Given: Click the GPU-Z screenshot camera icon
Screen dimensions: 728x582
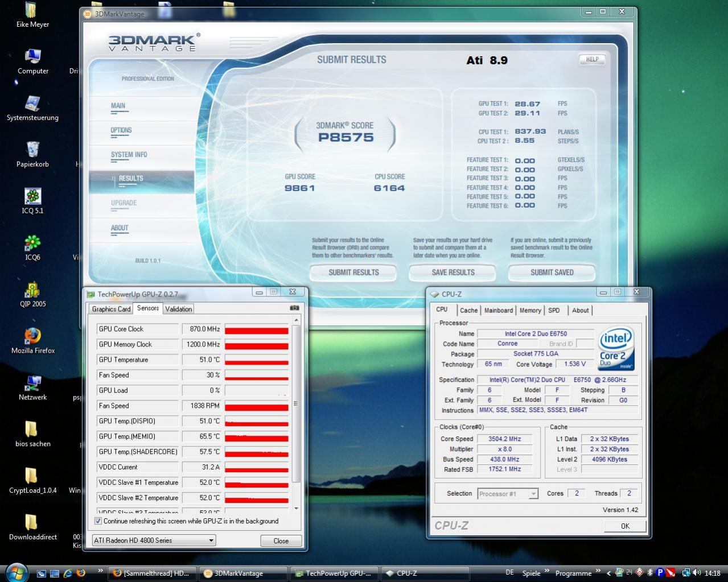Looking at the screenshot, I should click(x=294, y=308).
